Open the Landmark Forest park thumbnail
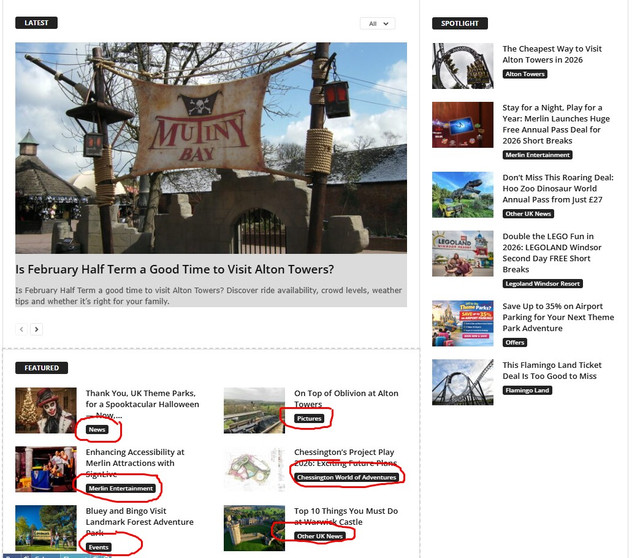The height and width of the screenshot is (558, 640). point(46,528)
